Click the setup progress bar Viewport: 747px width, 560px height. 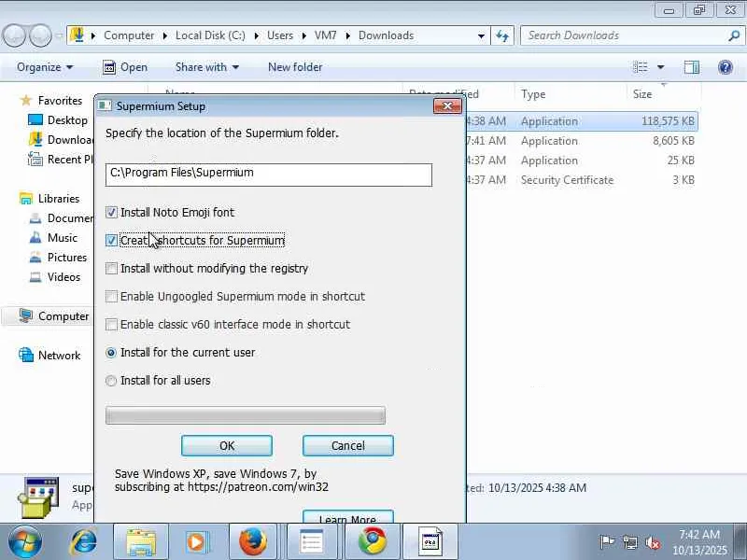(246, 415)
